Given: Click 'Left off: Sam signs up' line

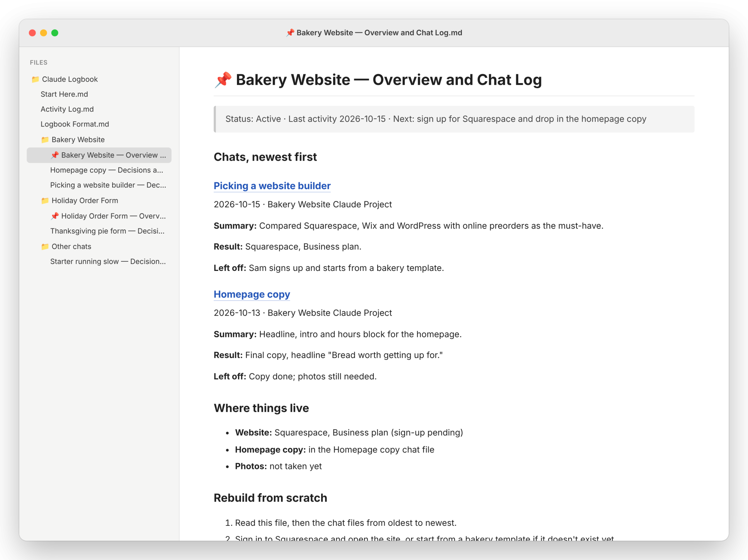Looking at the screenshot, I should pos(329,268).
